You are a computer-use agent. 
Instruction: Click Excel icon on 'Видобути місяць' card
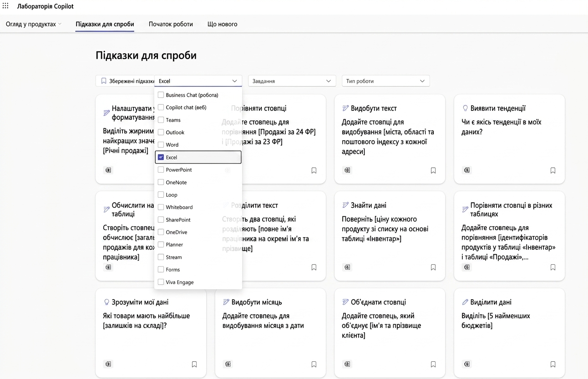click(228, 364)
